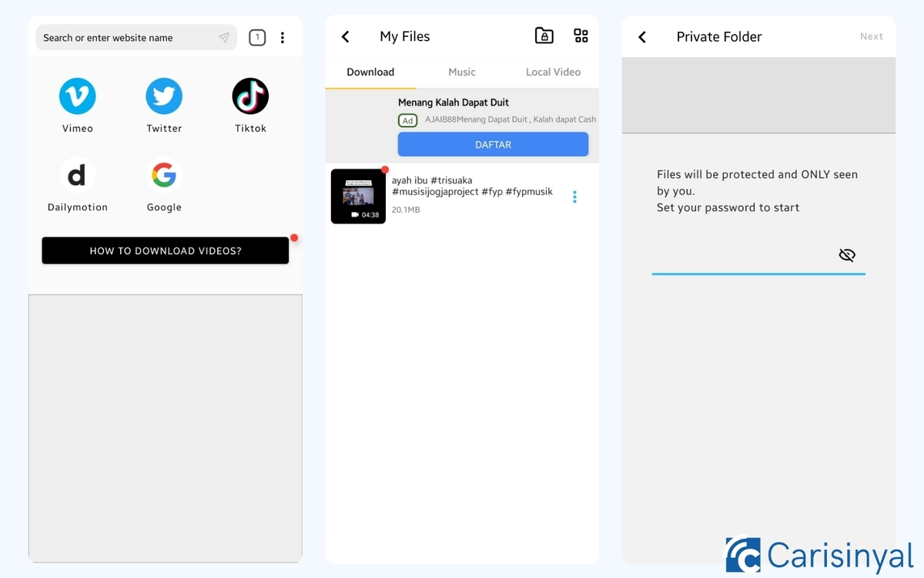Open the private locked folder icon

point(544,35)
